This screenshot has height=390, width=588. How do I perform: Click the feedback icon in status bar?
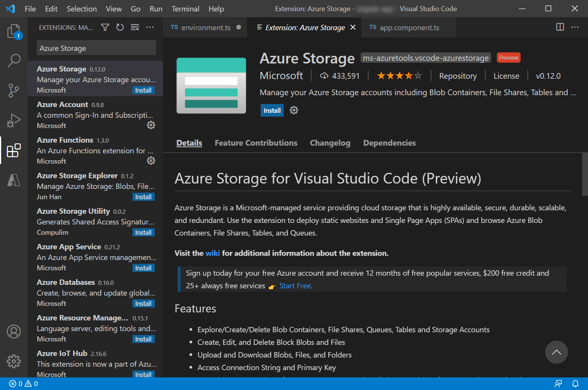[x=559, y=383]
